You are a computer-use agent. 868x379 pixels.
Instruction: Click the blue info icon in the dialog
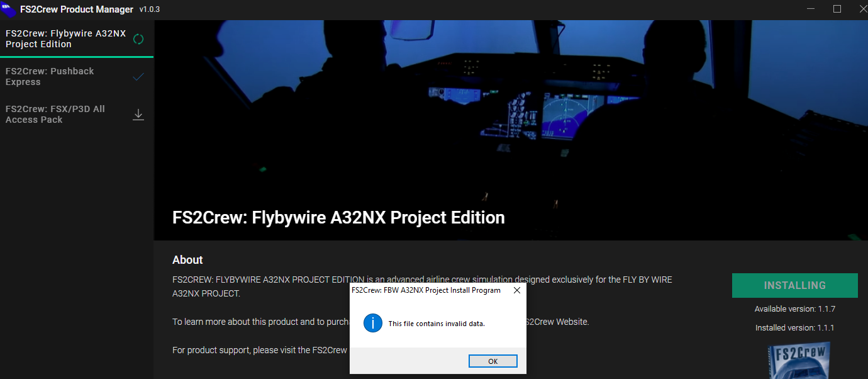[x=373, y=324]
